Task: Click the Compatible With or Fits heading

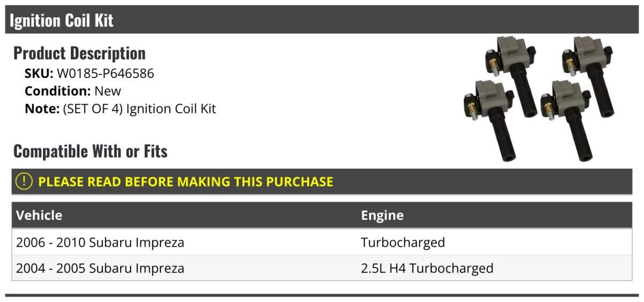Action: 91,152
